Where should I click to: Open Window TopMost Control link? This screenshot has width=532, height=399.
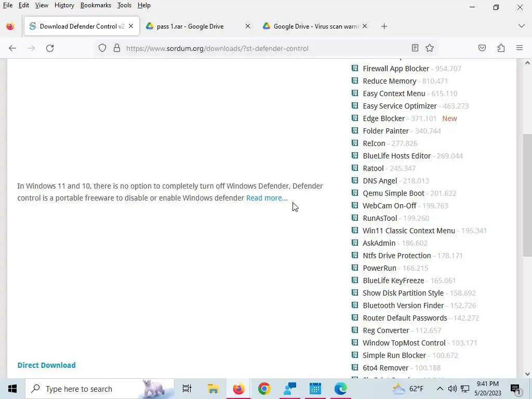404,343
